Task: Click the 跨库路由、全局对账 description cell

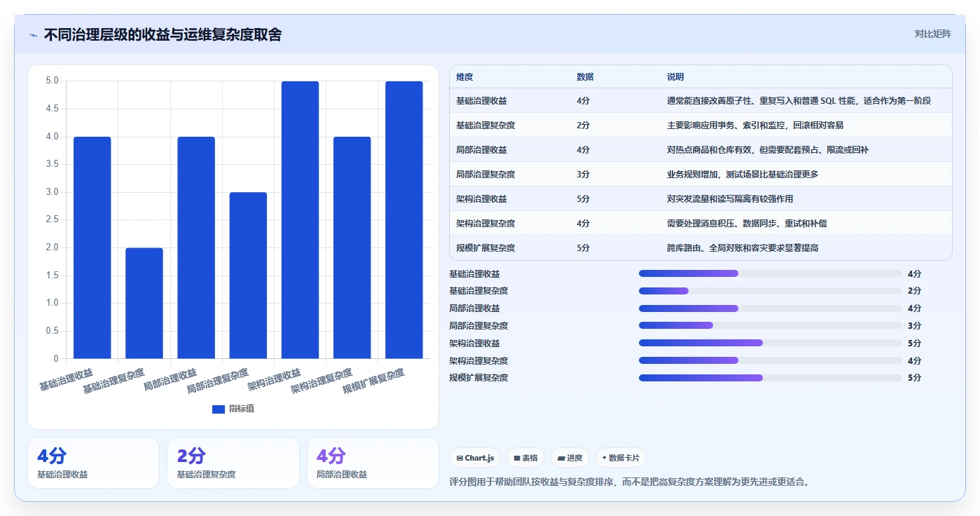Action: coord(743,248)
